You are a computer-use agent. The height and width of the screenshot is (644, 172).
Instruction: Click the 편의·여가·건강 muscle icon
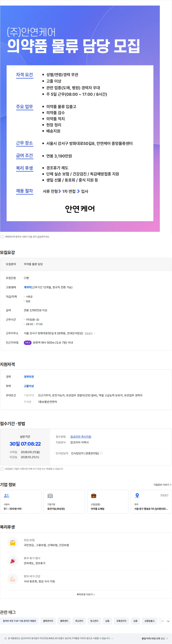pyautogui.click(x=13, y=579)
